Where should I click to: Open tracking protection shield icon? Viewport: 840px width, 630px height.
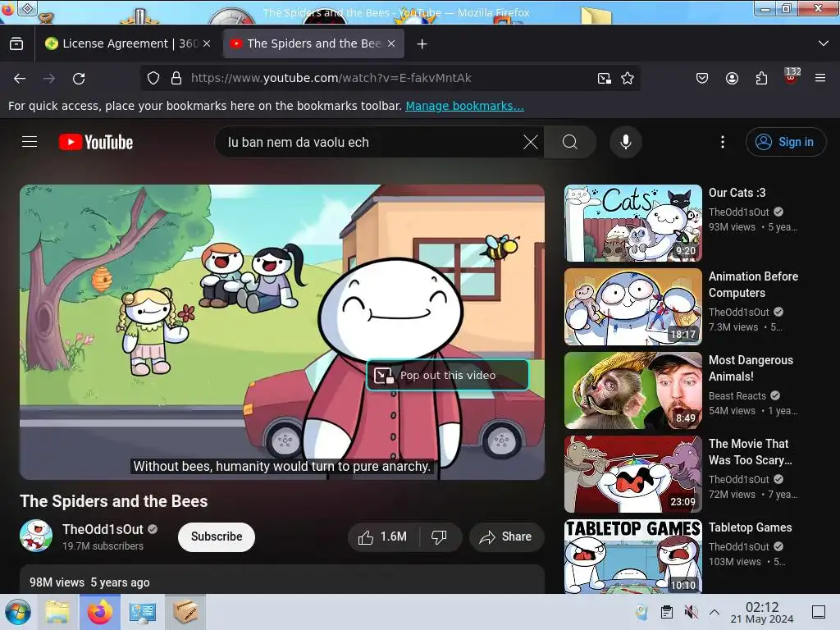[153, 78]
